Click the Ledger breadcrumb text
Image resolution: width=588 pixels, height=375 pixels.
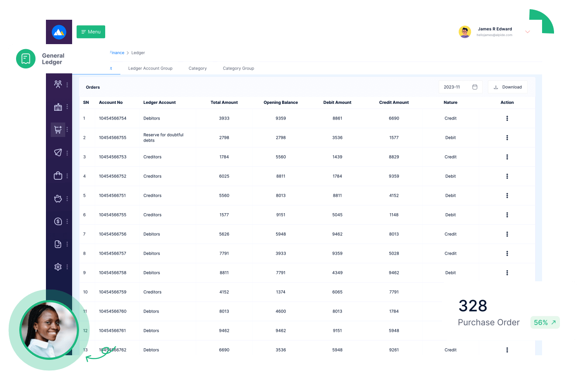pos(138,53)
